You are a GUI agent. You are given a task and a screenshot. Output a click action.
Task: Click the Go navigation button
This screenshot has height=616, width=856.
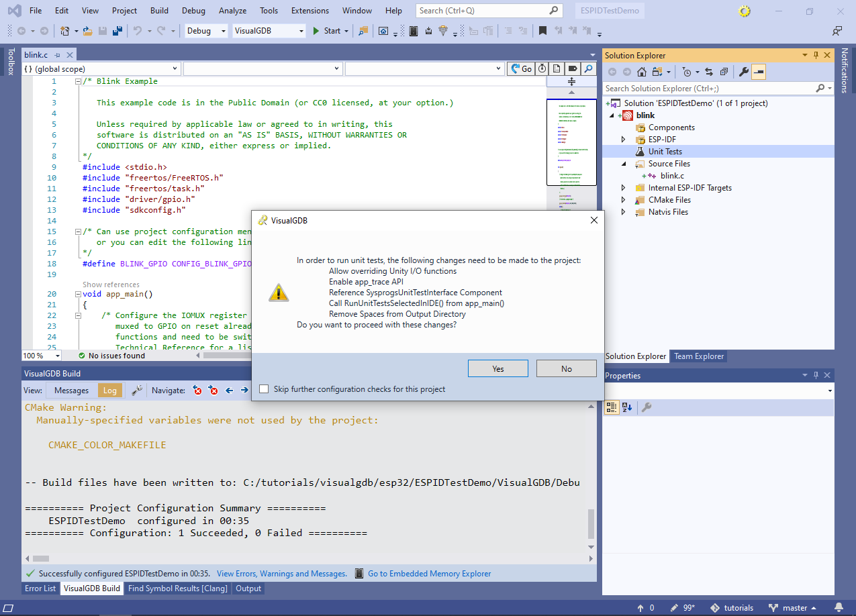pos(521,68)
